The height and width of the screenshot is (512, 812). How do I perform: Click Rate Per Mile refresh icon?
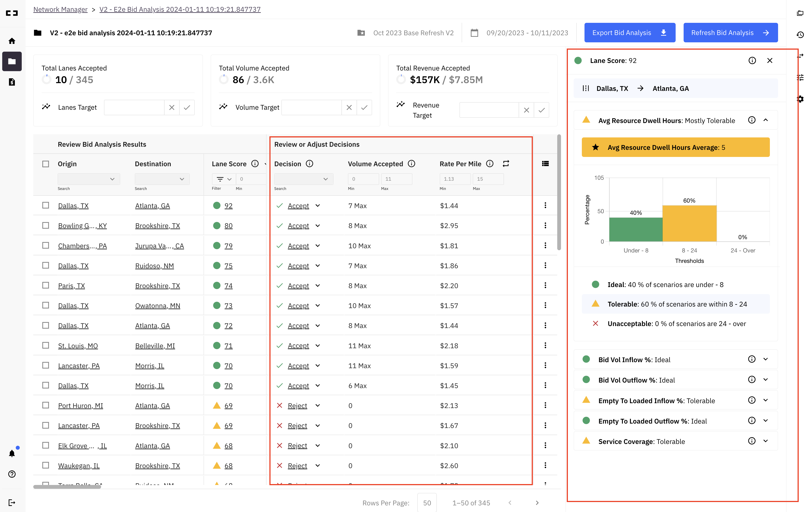point(506,164)
